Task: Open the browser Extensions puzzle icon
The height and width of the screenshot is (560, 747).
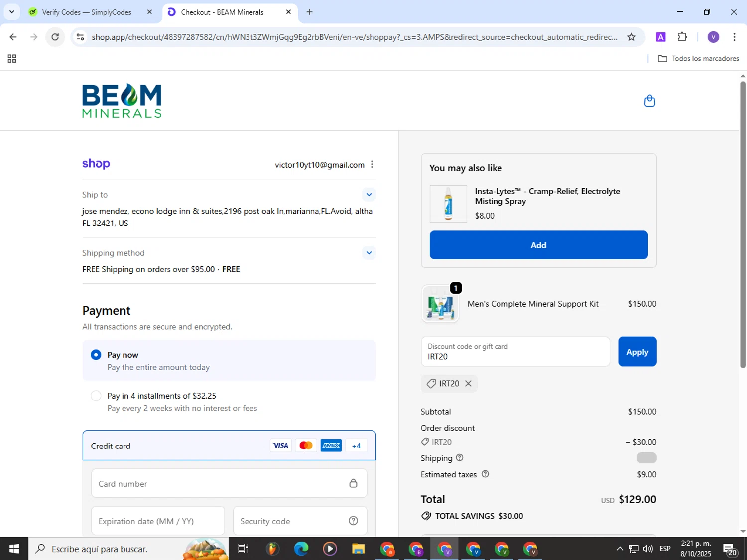Action: 682,37
